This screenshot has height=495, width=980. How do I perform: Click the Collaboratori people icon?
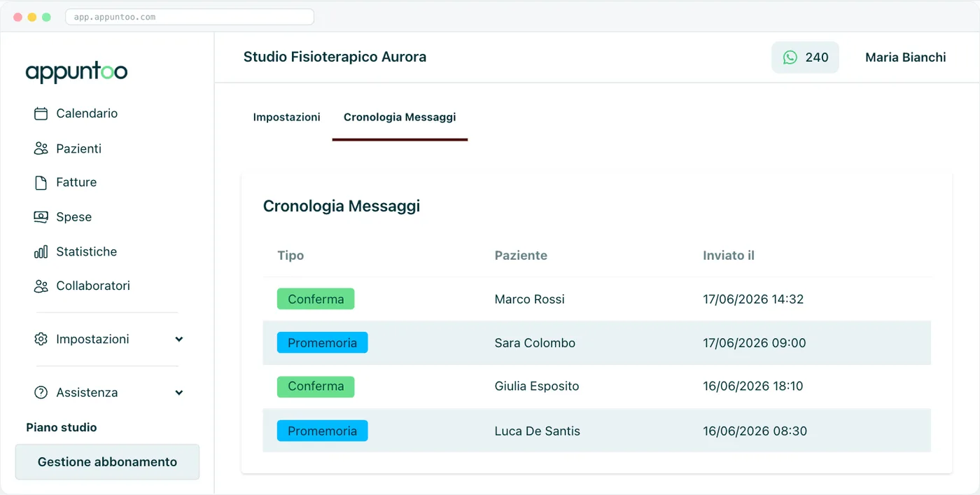pyautogui.click(x=41, y=286)
